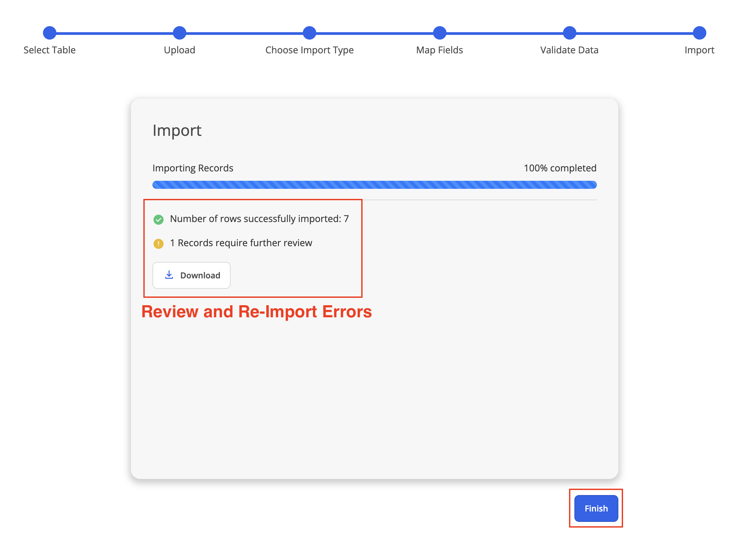Click the download arrow icon

[169, 275]
